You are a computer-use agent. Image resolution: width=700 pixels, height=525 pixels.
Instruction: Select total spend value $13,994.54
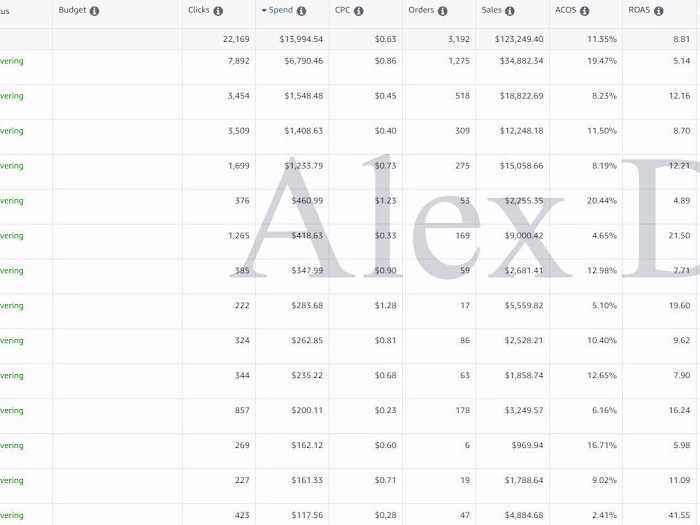[x=301, y=39]
